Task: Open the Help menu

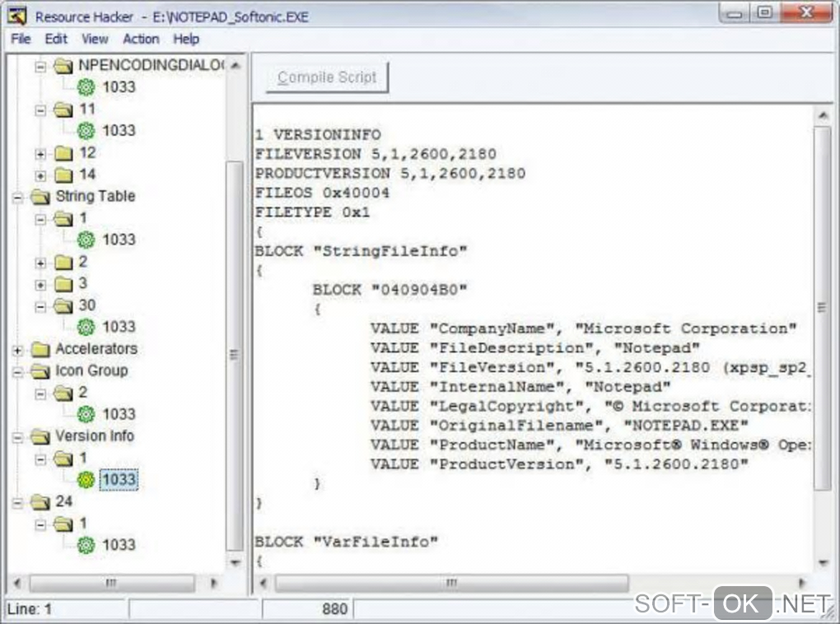Action: [x=186, y=39]
